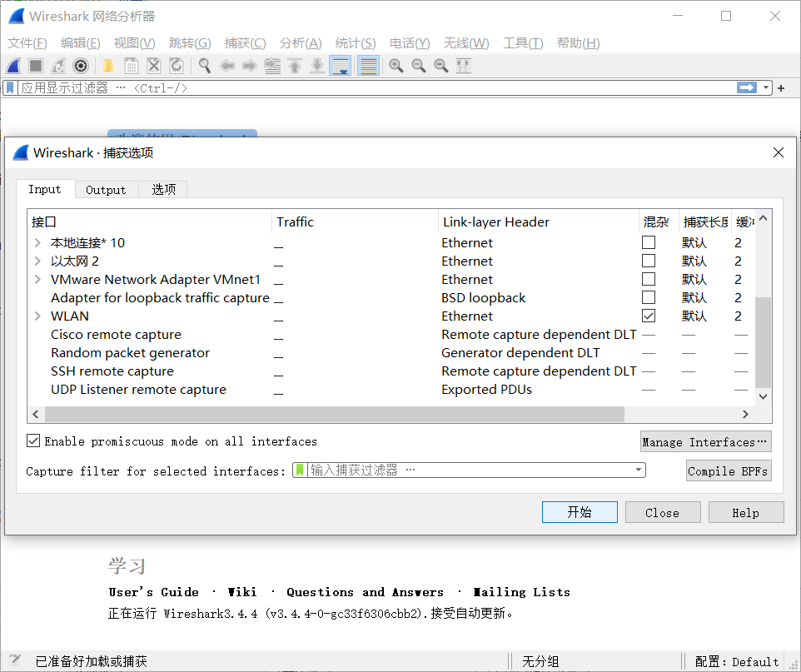Zoom in main window text
Image resolution: width=801 pixels, height=672 pixels.
(396, 66)
